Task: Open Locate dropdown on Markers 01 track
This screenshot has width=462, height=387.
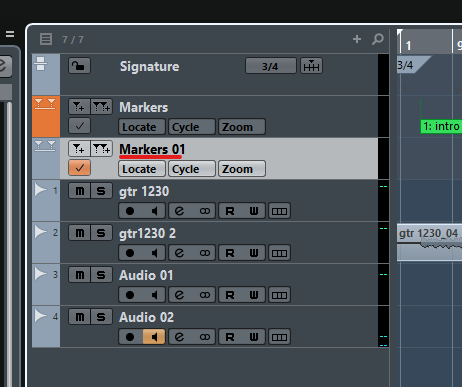Action: (142, 169)
